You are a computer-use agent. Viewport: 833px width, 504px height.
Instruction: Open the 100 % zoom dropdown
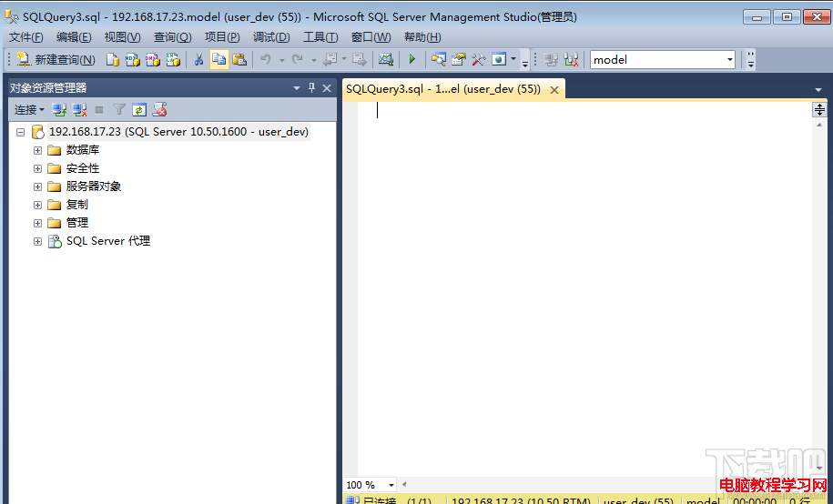pos(391,485)
